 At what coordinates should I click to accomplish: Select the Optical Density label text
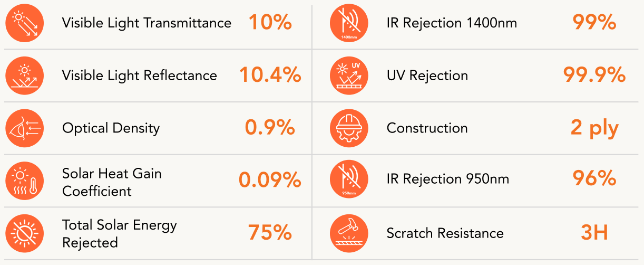(x=111, y=128)
